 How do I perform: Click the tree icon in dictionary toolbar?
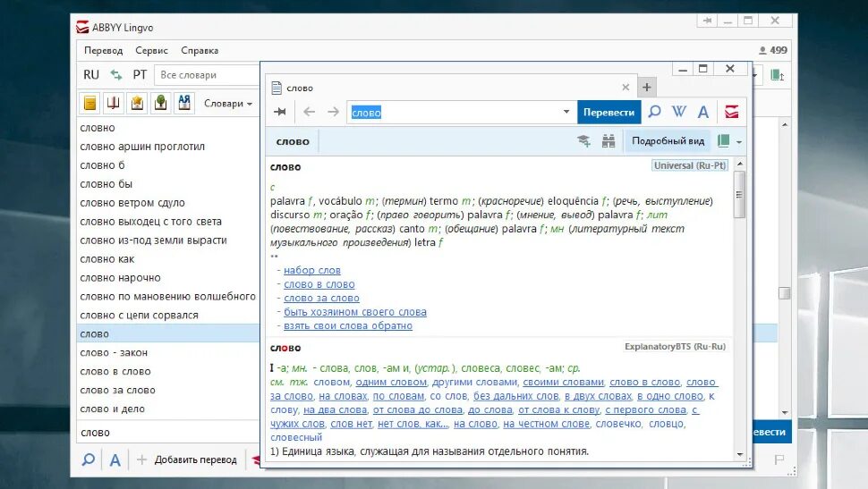[x=160, y=103]
